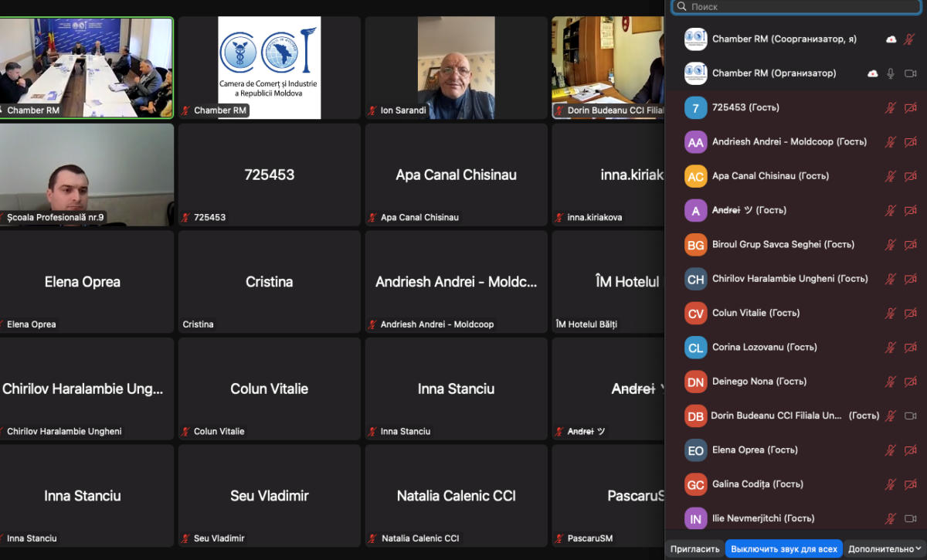Click Chirilov Haralambie Ungheni (Гость) in participant list
Viewport: 927px width, 560px height.
coord(789,279)
